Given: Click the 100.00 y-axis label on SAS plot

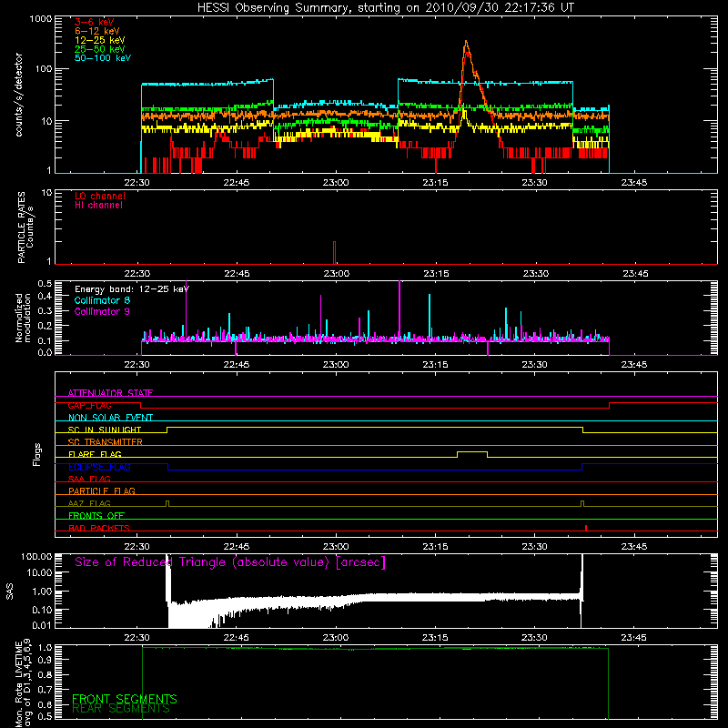Looking at the screenshot, I should click(36, 557).
